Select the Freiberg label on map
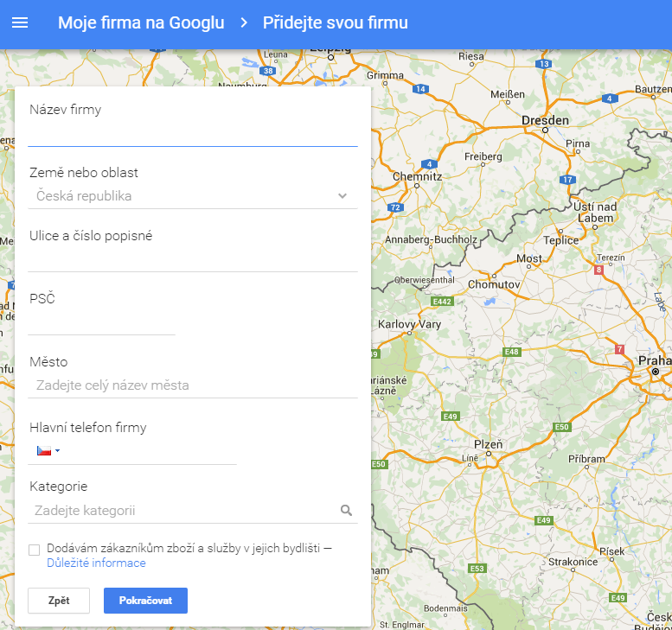The width and height of the screenshot is (672, 630). pyautogui.click(x=483, y=156)
